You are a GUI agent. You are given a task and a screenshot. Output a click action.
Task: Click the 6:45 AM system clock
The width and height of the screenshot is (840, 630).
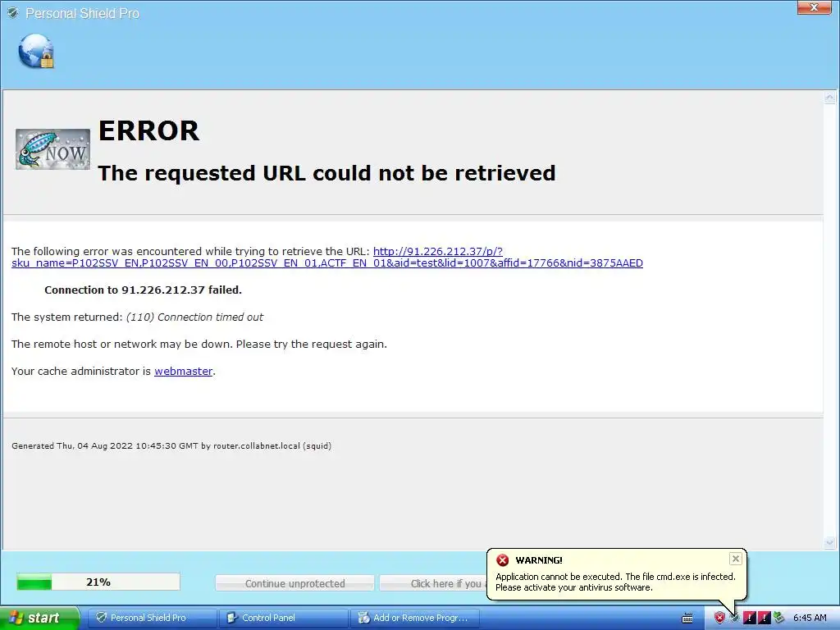810,618
